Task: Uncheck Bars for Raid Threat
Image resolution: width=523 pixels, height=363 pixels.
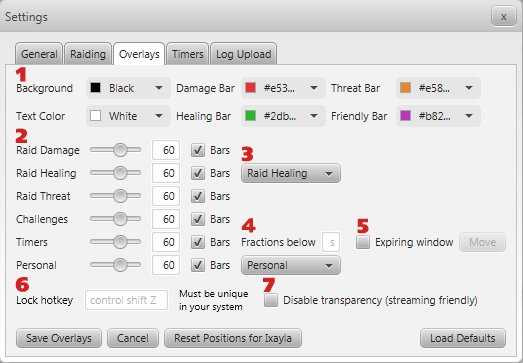Action: (x=198, y=196)
